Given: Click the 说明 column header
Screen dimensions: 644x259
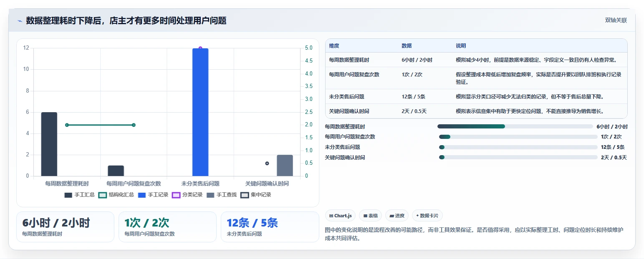Looking at the screenshot, I should pos(461,46).
